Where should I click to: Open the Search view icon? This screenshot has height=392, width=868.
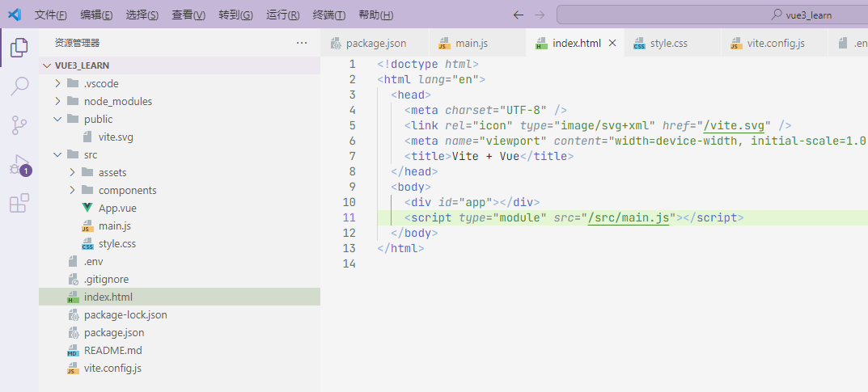tap(19, 86)
